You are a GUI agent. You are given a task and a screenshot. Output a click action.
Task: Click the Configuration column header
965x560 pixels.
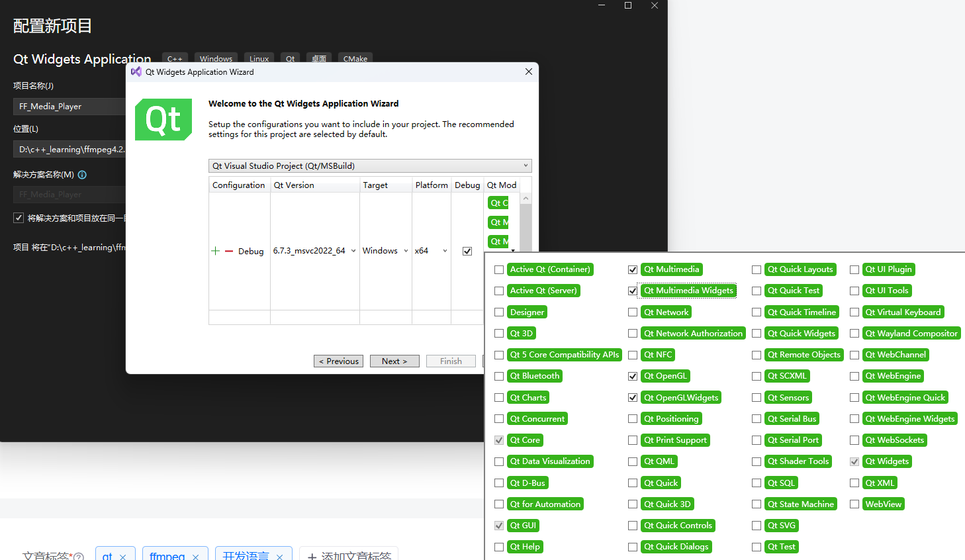[239, 185]
